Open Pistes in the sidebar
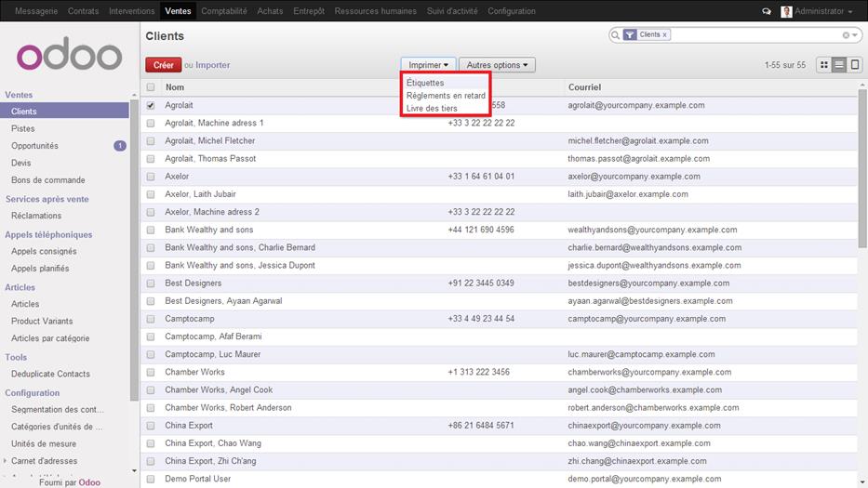 click(22, 128)
